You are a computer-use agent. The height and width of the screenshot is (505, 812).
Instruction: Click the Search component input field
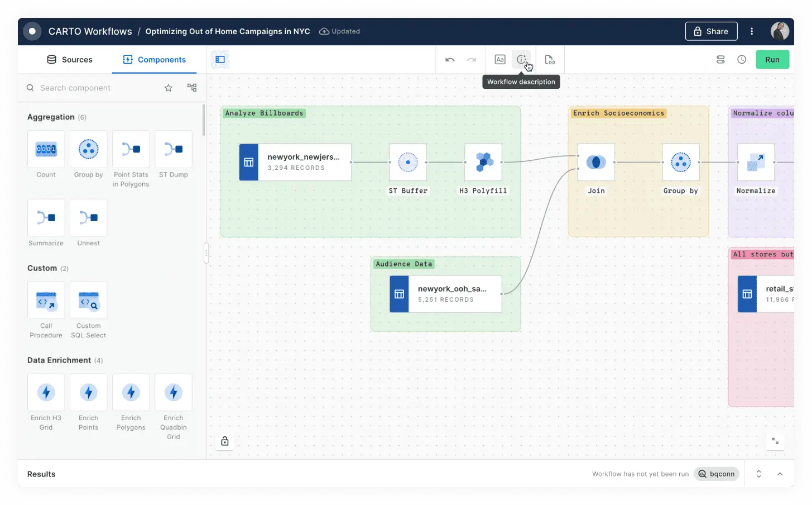click(x=84, y=88)
